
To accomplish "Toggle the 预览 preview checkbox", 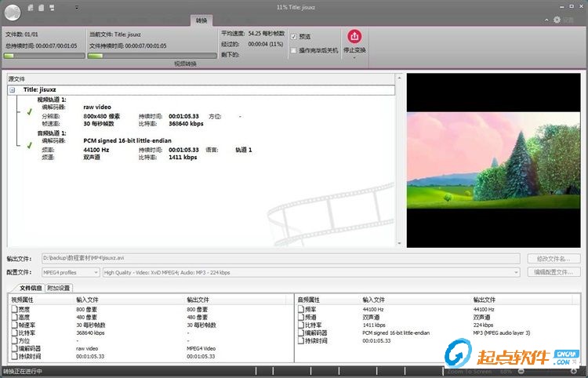I will click(294, 37).
